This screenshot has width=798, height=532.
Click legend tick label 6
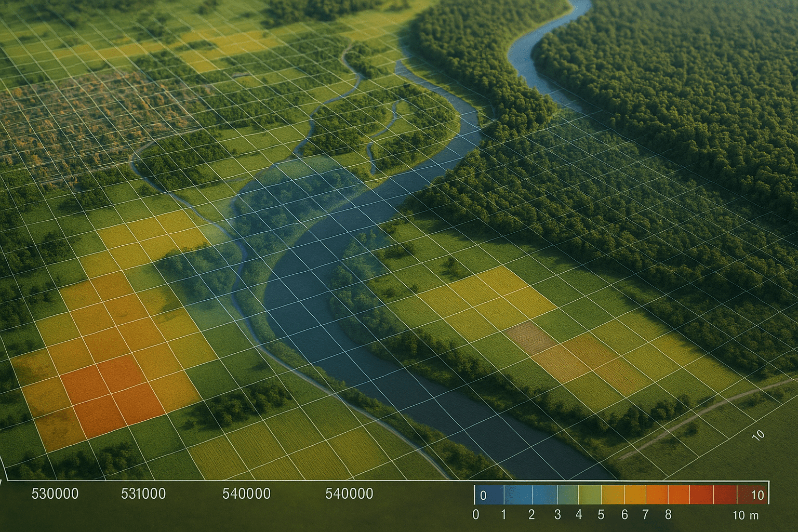[624, 515]
